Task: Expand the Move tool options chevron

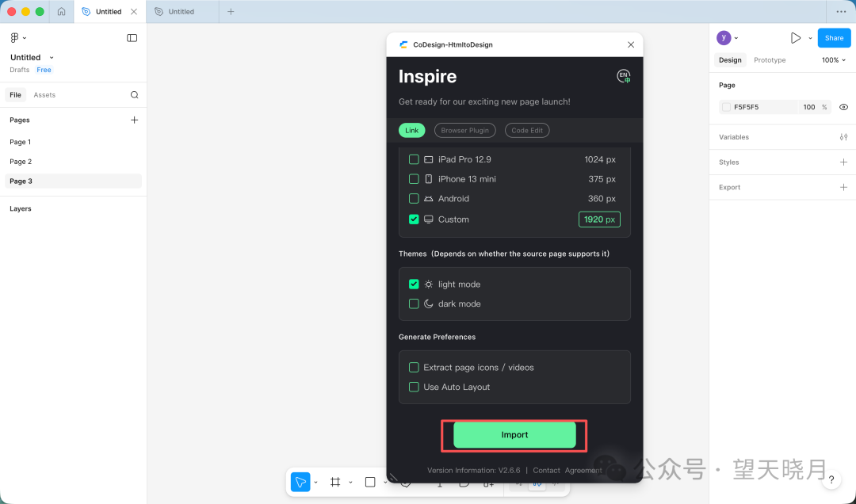Action: pyautogui.click(x=315, y=482)
